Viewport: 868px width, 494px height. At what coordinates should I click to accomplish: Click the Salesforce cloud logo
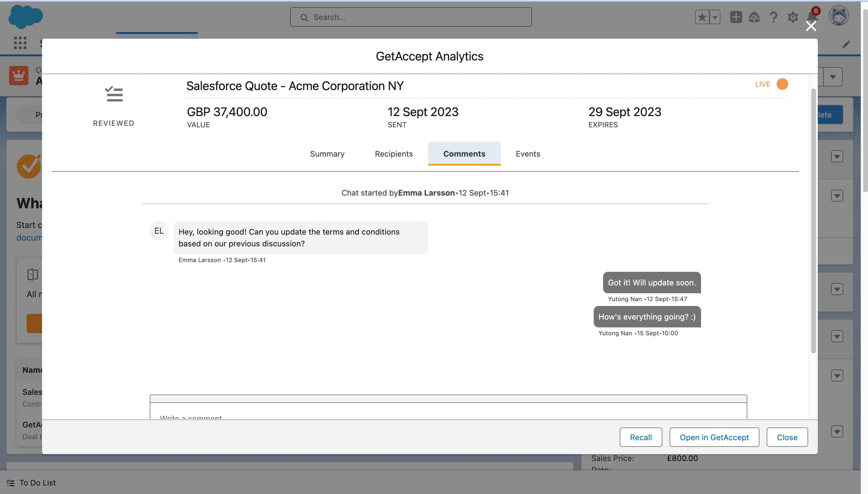pos(25,17)
